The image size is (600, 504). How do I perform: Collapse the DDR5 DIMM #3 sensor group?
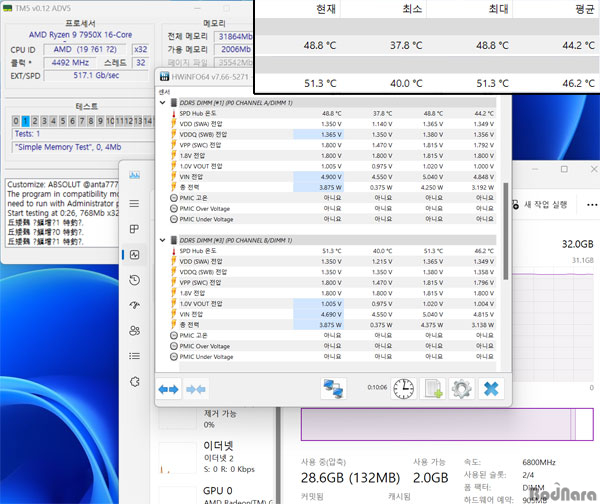point(163,240)
